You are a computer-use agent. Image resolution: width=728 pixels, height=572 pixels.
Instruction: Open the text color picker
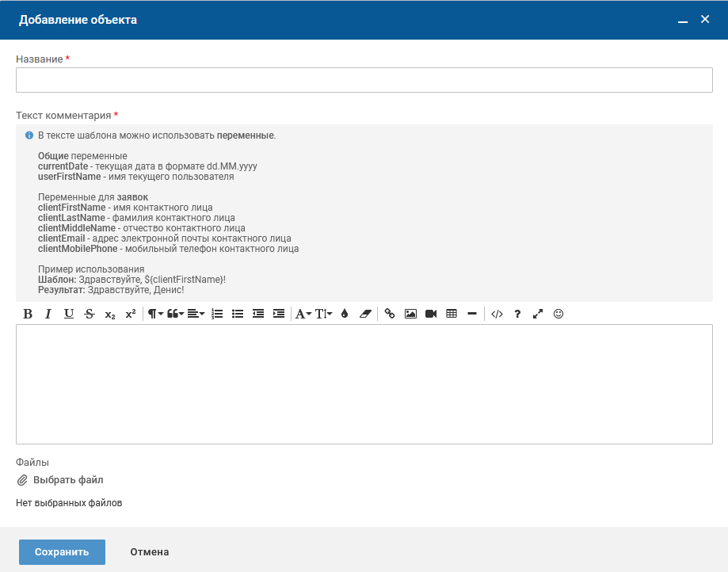[344, 314]
